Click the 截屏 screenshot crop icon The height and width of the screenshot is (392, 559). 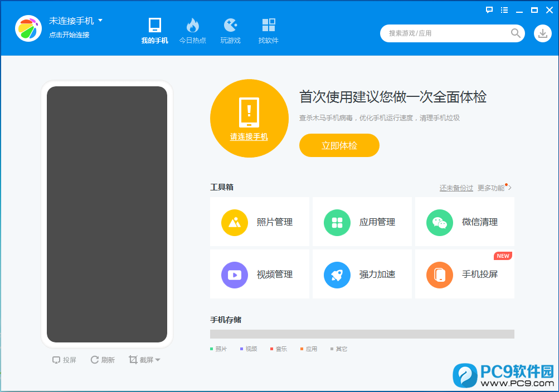tap(133, 360)
